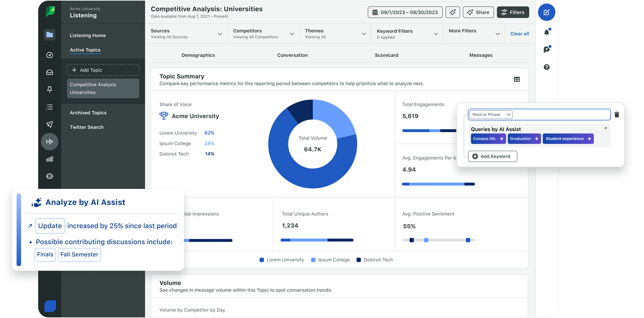644x318 pixels.
Task: Select the Listening waveform icon in sidebar
Action: click(50, 142)
